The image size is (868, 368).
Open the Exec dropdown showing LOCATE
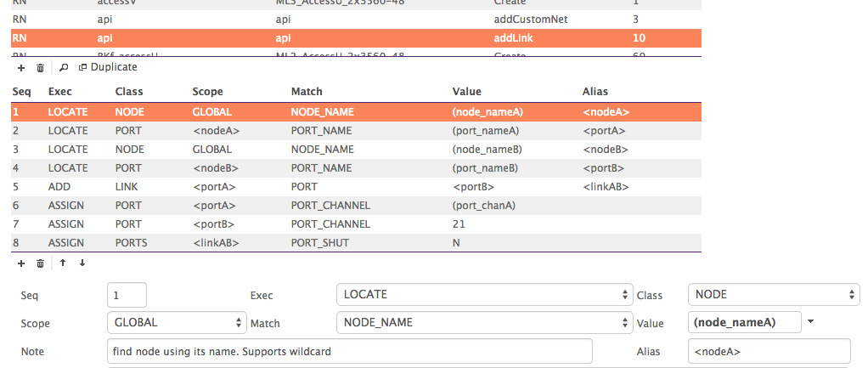[483, 294]
